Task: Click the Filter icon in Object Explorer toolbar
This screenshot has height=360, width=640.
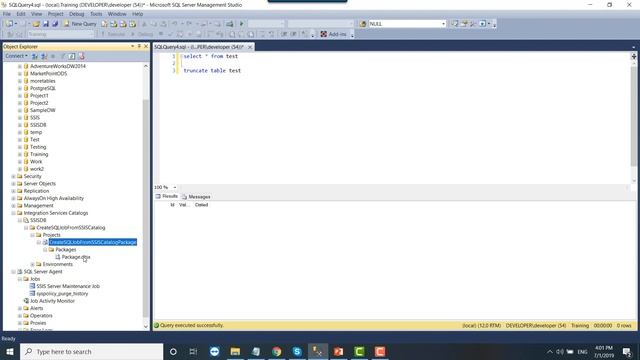Action: pos(62,56)
